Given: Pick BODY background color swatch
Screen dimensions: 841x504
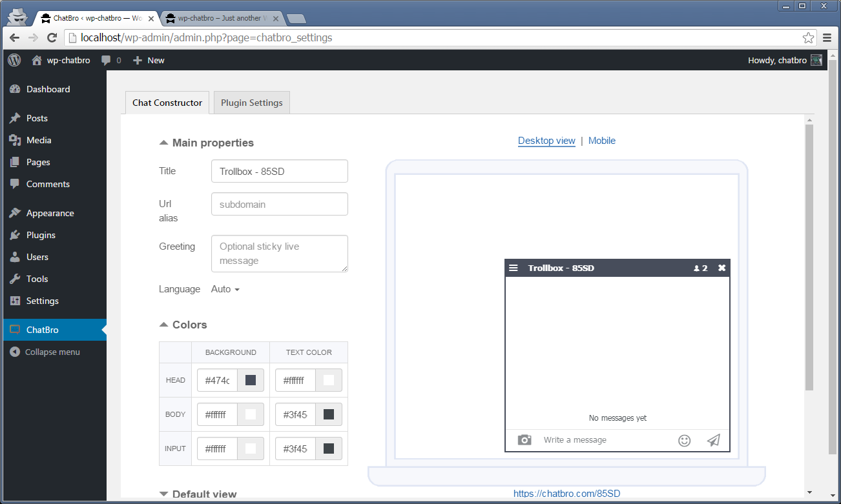Looking at the screenshot, I should 251,414.
